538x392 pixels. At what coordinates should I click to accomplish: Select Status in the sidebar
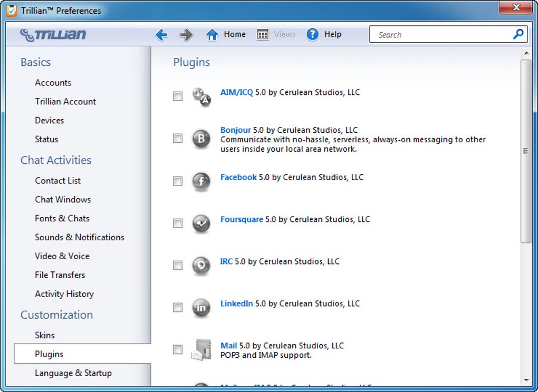point(46,139)
